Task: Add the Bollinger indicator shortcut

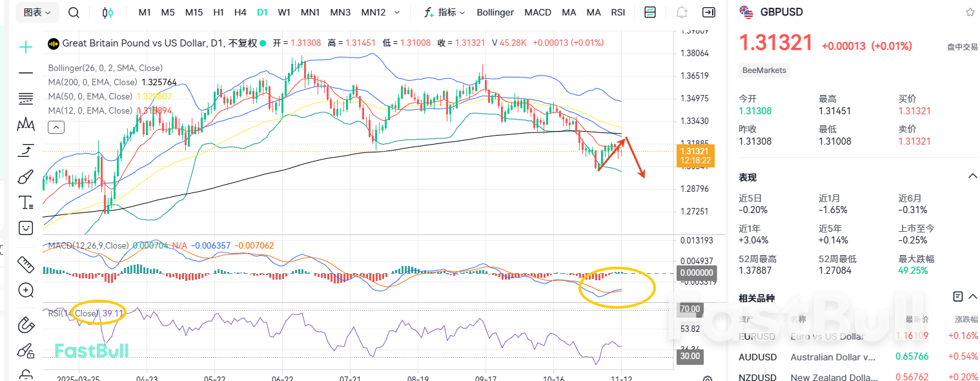Action: tap(495, 12)
